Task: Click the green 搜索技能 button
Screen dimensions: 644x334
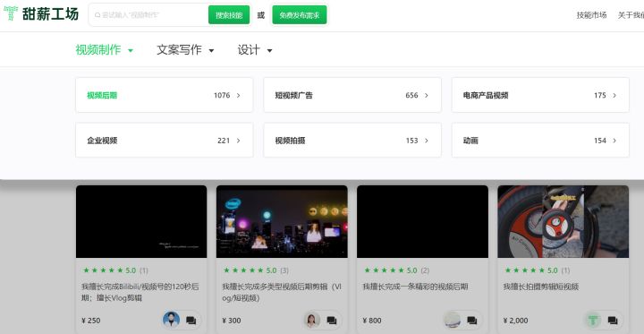Action: pyautogui.click(x=229, y=15)
